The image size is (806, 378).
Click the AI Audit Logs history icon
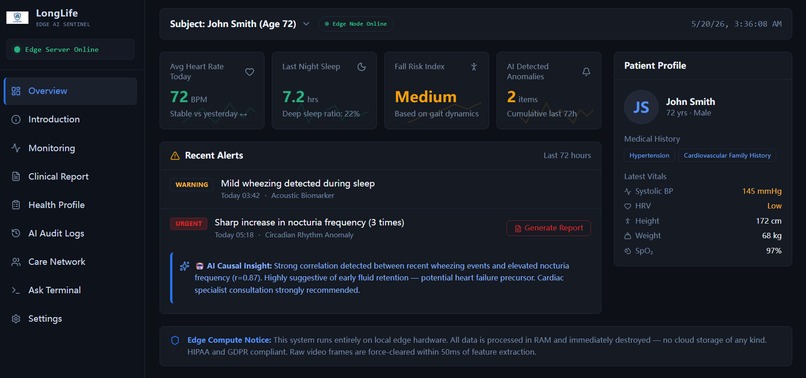(16, 233)
